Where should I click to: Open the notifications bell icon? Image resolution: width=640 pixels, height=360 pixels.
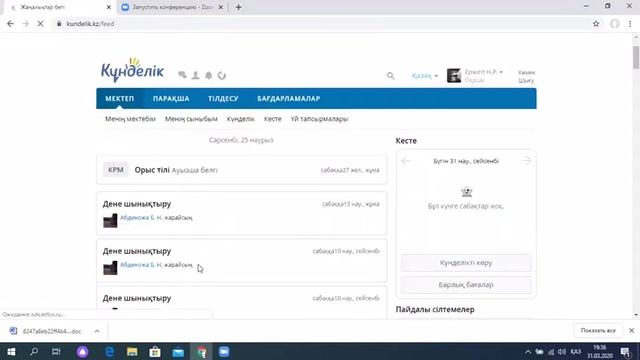click(209, 75)
